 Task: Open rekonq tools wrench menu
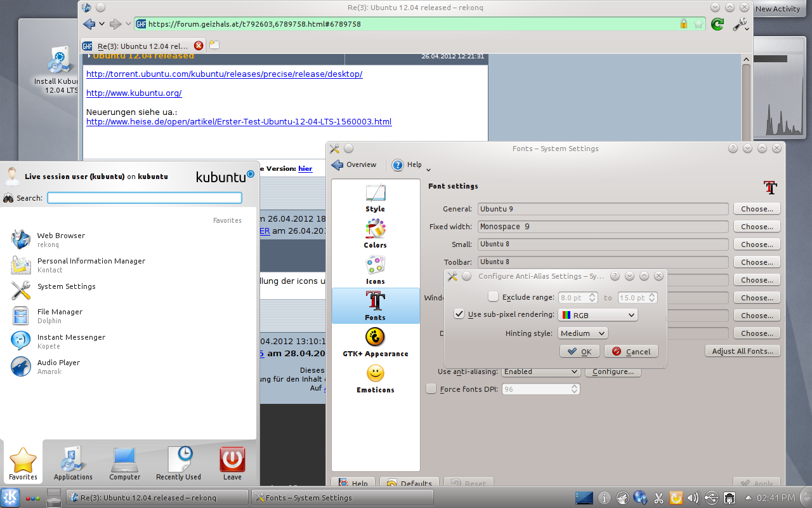[x=740, y=24]
